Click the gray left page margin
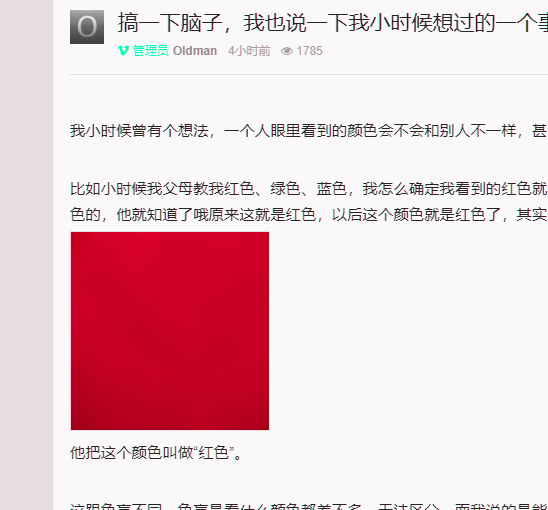Image resolution: width=548 pixels, height=510 pixels. coord(26,255)
